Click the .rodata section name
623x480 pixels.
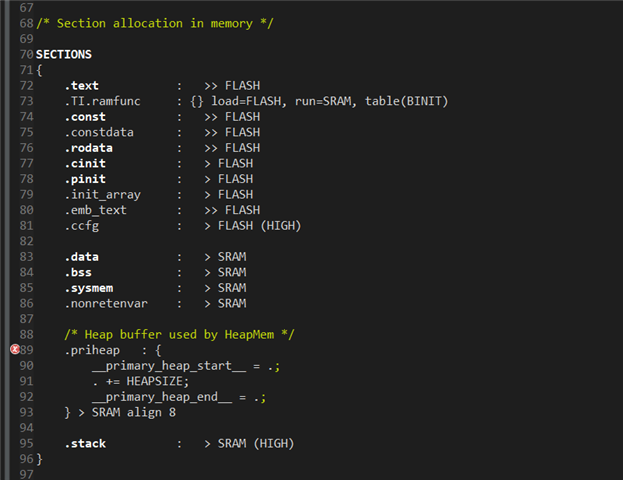tap(89, 148)
